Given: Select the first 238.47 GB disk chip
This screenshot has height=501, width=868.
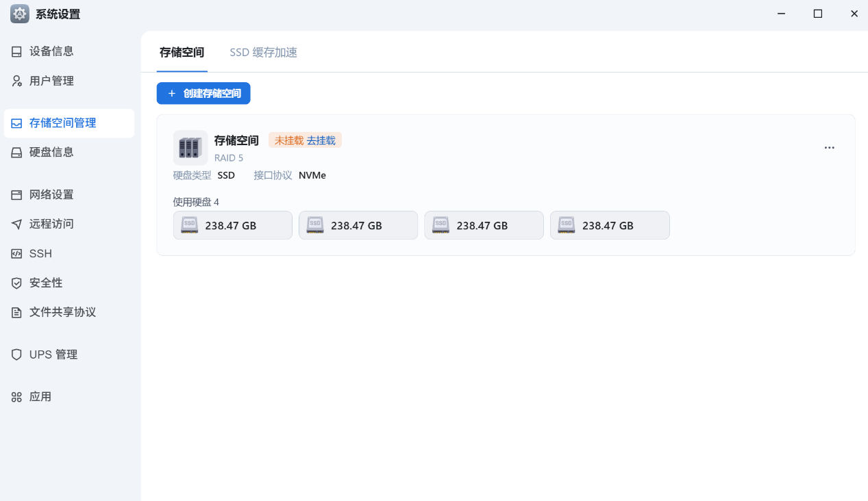Looking at the screenshot, I should click(233, 225).
